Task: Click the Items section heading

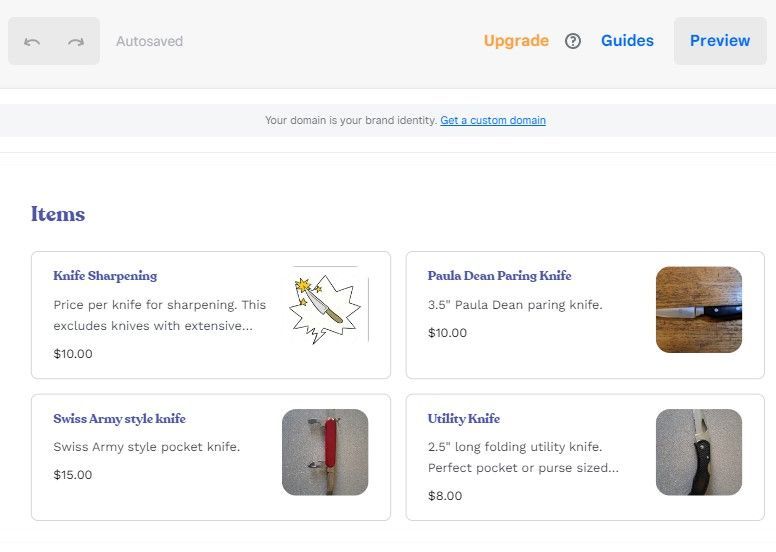Action: (x=58, y=214)
